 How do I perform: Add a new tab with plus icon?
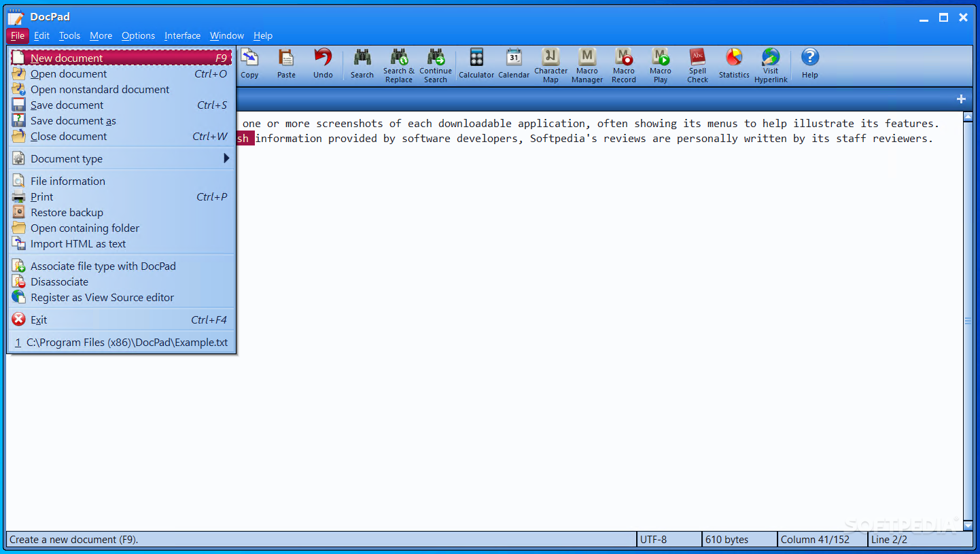[961, 99]
